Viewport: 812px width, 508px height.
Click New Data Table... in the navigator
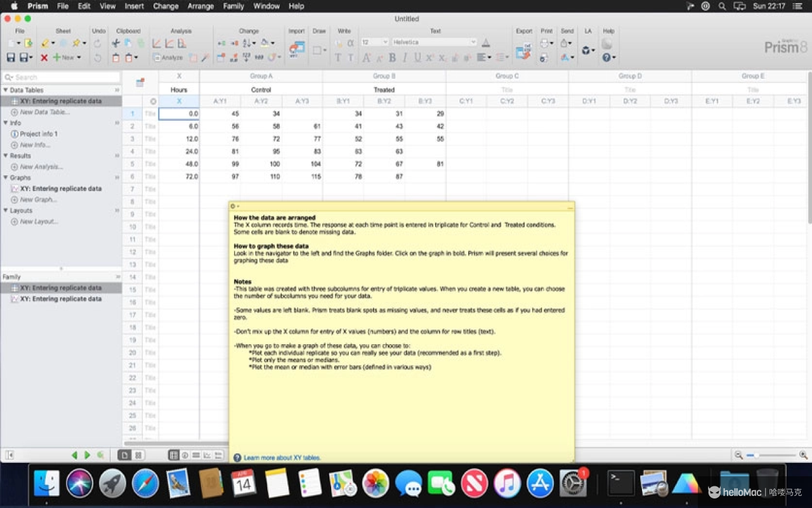(44, 112)
